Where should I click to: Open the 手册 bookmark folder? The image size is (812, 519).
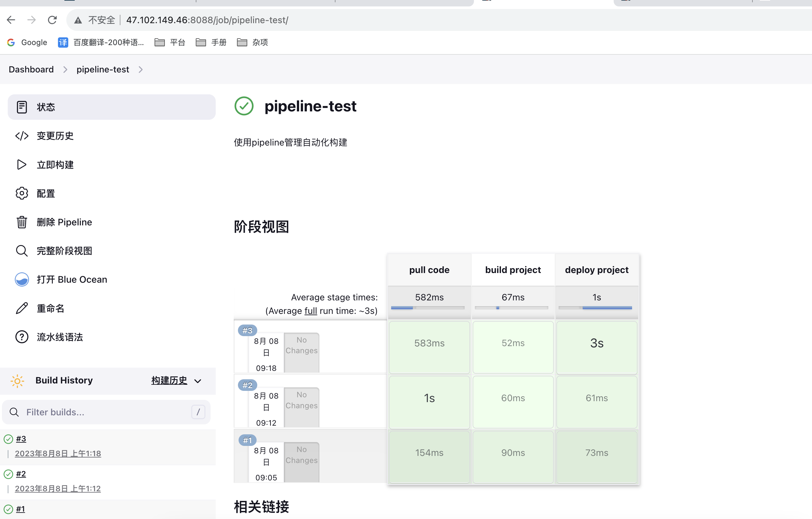[211, 42]
